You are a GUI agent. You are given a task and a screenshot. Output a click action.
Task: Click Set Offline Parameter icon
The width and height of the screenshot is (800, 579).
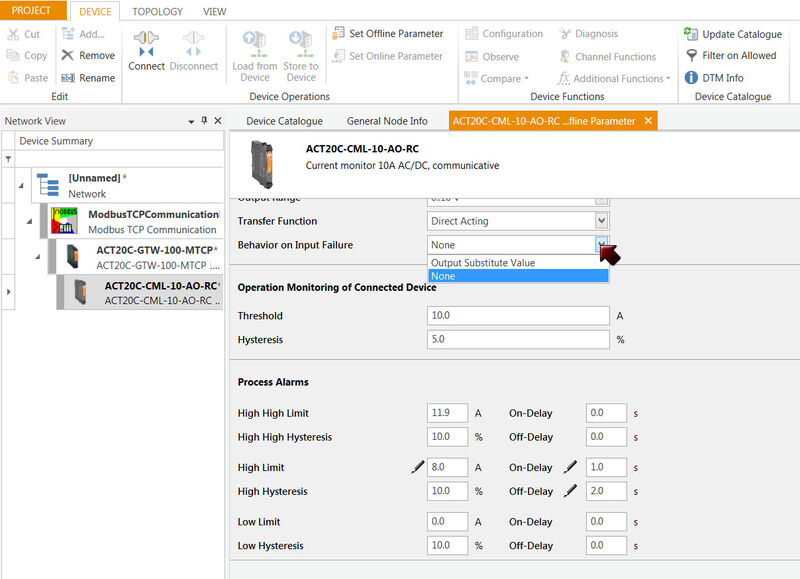pyautogui.click(x=339, y=33)
